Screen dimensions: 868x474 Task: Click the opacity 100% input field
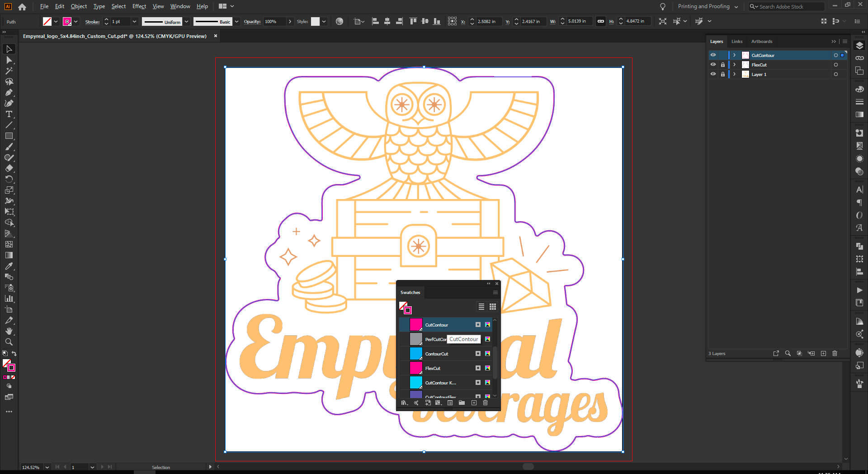click(x=274, y=21)
